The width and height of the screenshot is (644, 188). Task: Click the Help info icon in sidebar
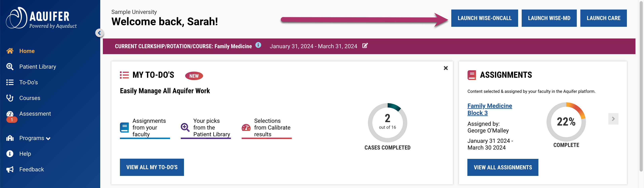10,154
